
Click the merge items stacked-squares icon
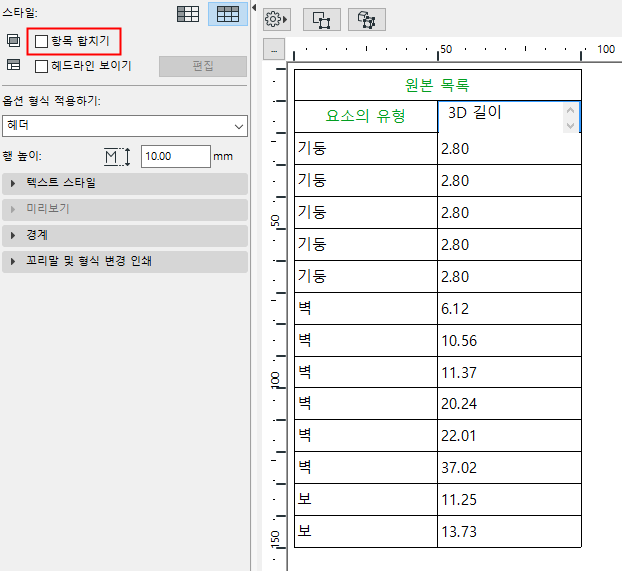coord(13,40)
